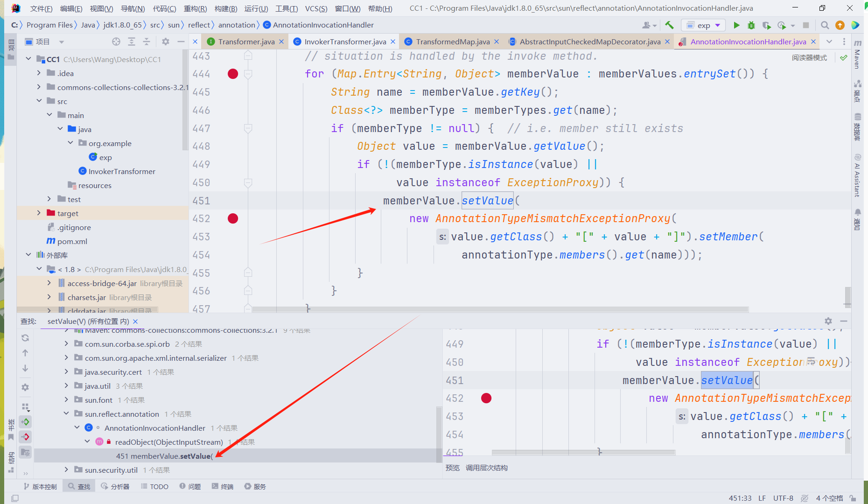Toggle the breakpoint on line 444
The height and width of the screenshot is (504, 868).
(232, 73)
